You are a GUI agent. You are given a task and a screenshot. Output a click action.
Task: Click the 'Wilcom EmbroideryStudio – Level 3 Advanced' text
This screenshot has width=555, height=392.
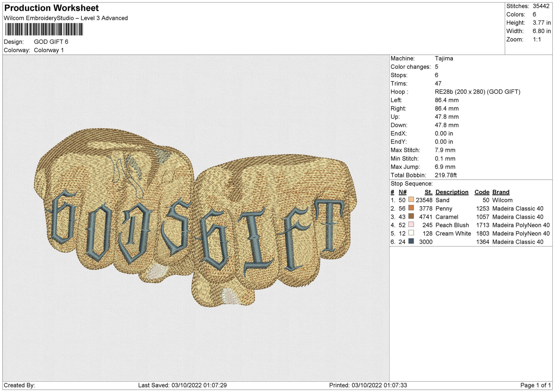[x=66, y=18]
